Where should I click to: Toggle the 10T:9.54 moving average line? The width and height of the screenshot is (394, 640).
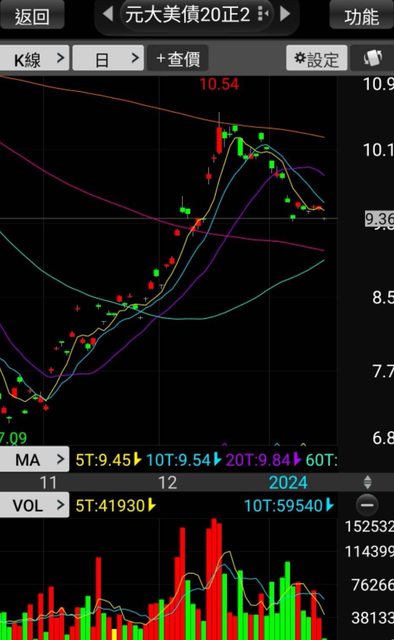tap(184, 460)
